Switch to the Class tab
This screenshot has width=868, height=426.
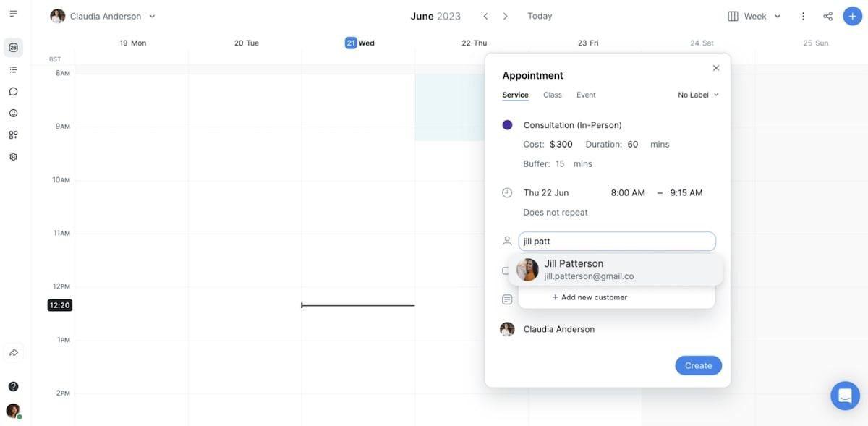[553, 95]
